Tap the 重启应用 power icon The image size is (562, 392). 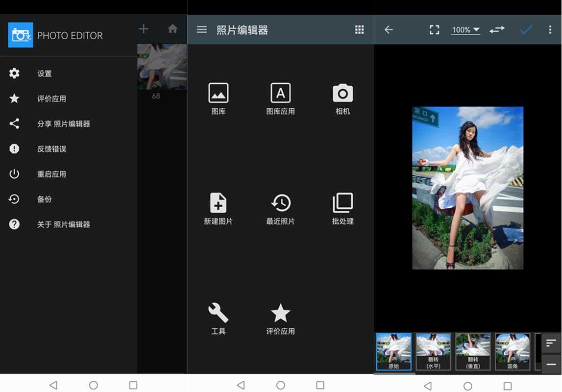click(x=14, y=174)
